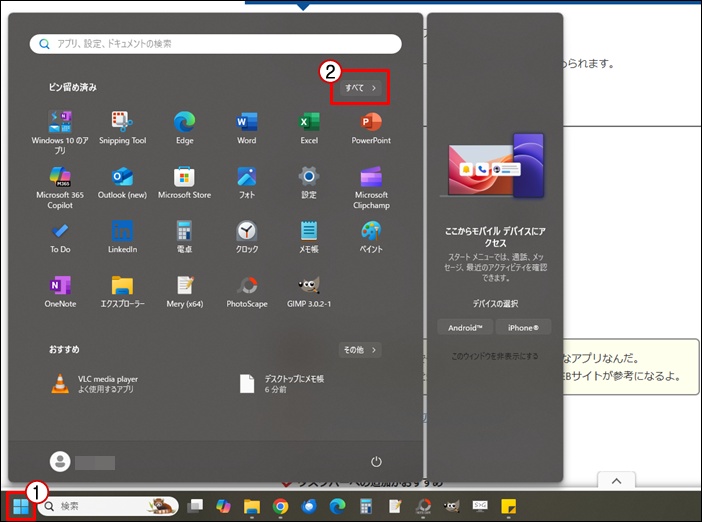Open Calculator on the taskbar
The image size is (702, 522).
pos(366,506)
